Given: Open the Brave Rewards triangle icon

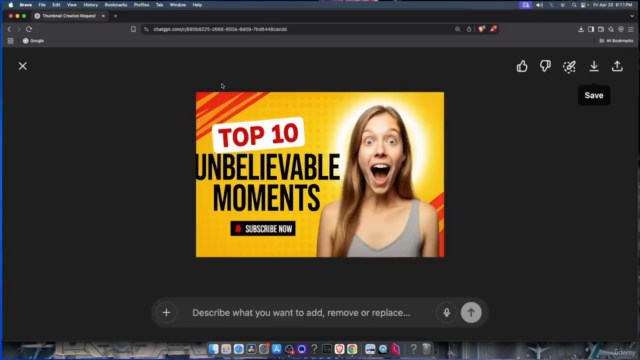Looking at the screenshot, I should pyautogui.click(x=493, y=29).
